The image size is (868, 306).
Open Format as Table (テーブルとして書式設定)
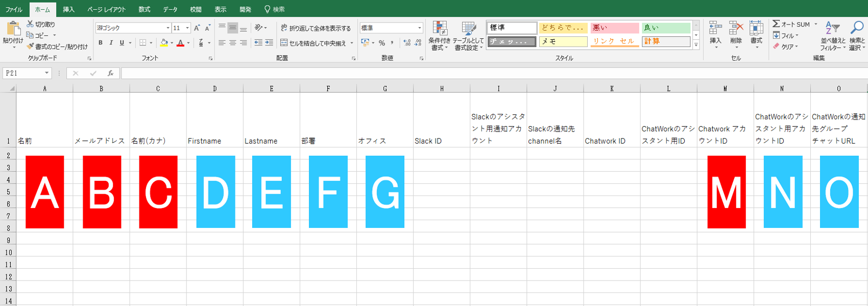point(468,36)
